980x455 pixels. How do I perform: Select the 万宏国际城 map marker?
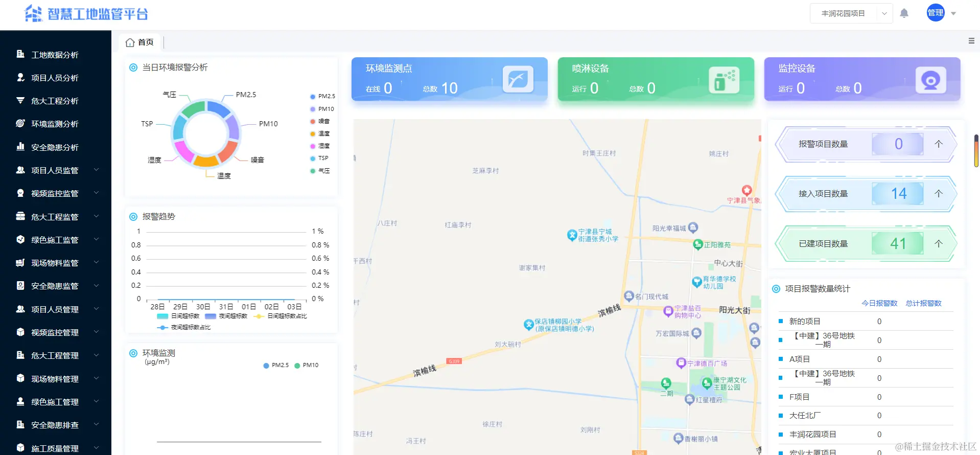click(x=696, y=333)
